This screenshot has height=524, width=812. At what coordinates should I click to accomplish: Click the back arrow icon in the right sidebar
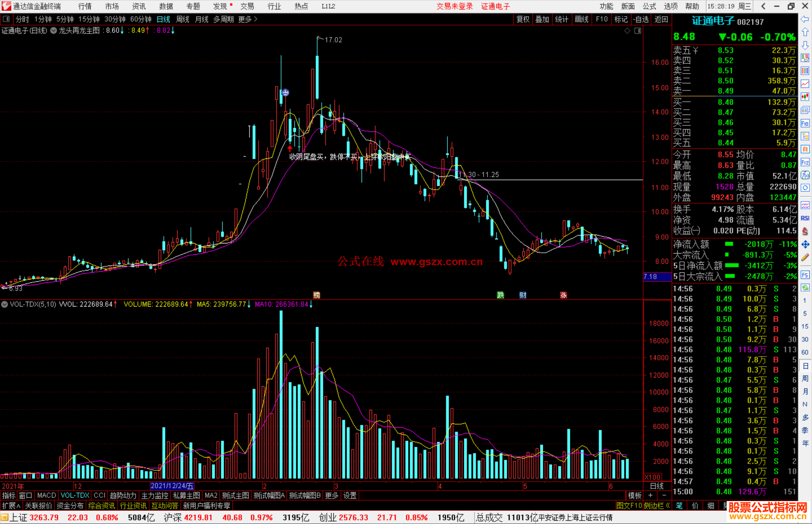click(x=805, y=19)
